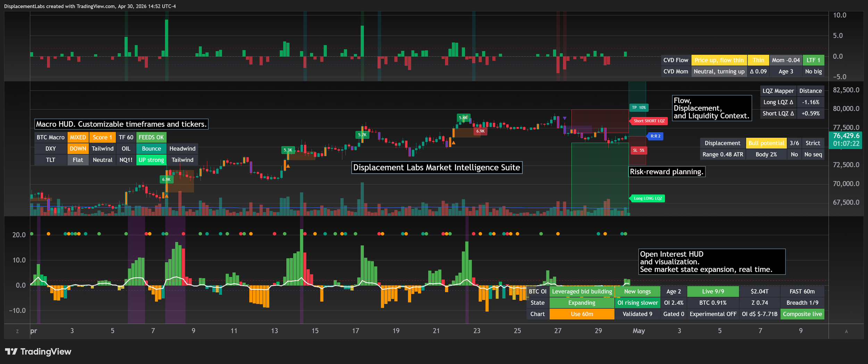Click the 'Breadth 1/9' cell

[802, 303]
